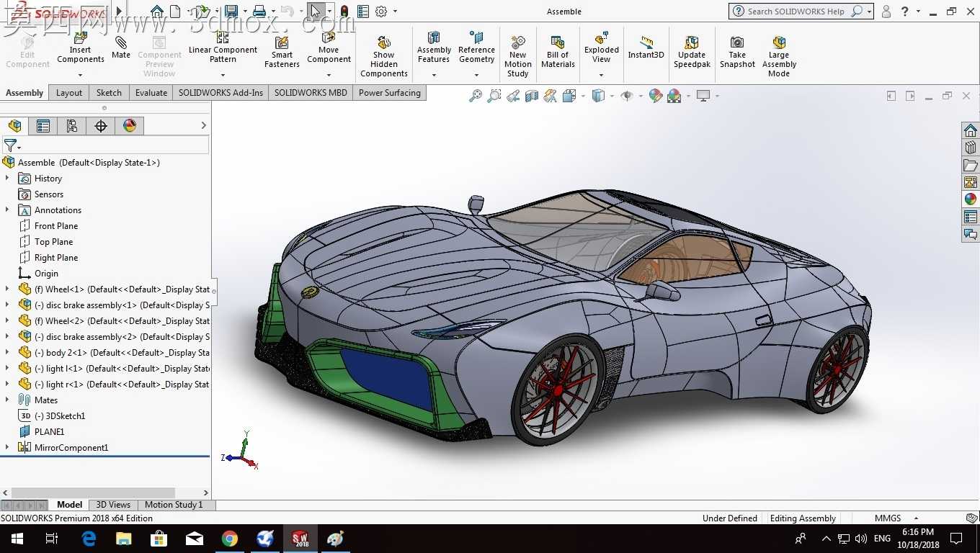Screen dimensions: 980x553
Task: Open the MMGS unit system selector
Action: (896, 518)
